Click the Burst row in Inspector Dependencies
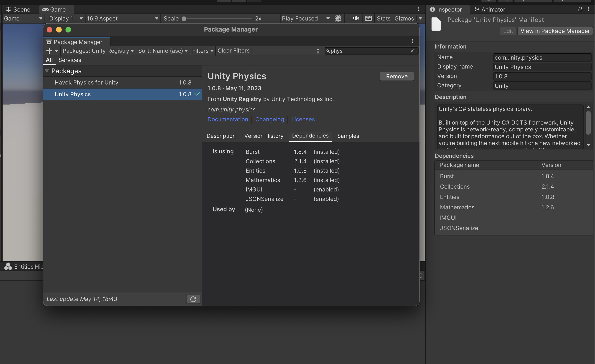The width and height of the screenshot is (595, 364). [513, 176]
